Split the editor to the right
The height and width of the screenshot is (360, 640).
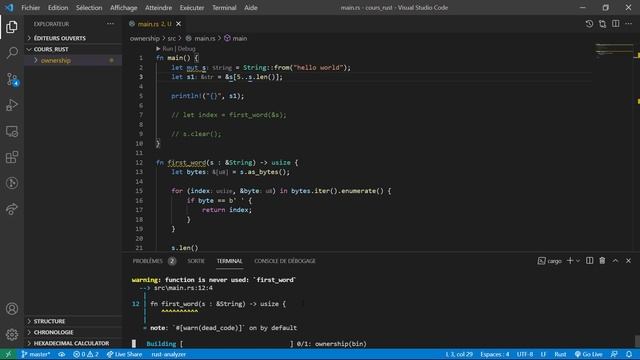616,24
